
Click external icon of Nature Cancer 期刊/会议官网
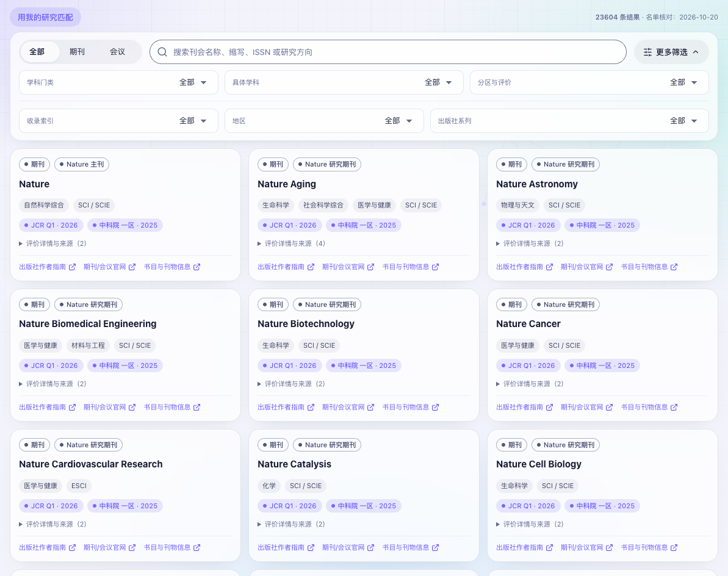pos(609,407)
